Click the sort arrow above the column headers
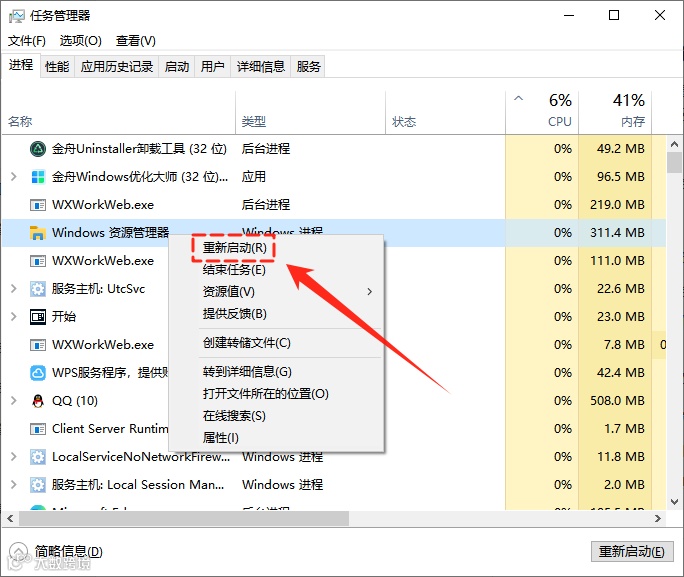The height and width of the screenshot is (577, 684). (518, 98)
